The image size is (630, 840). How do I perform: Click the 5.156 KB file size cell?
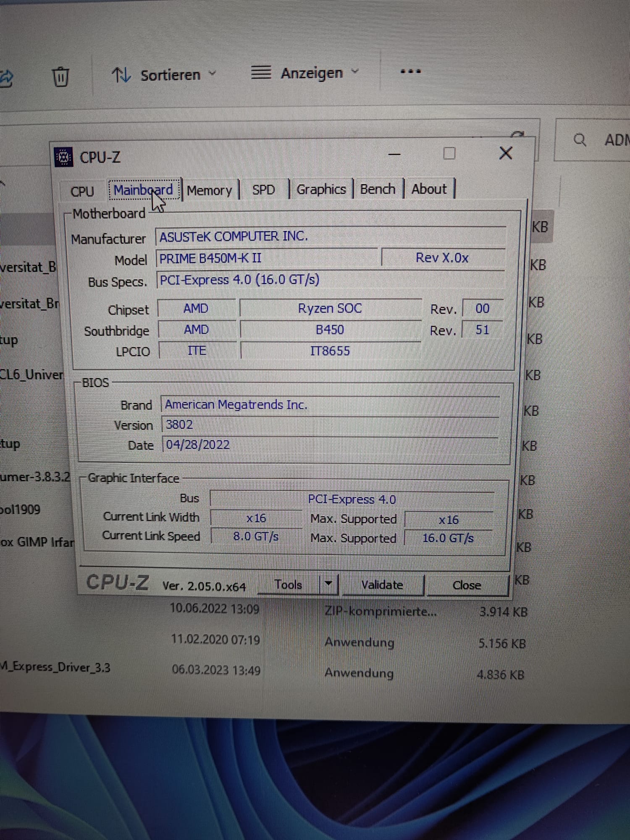[x=502, y=643]
